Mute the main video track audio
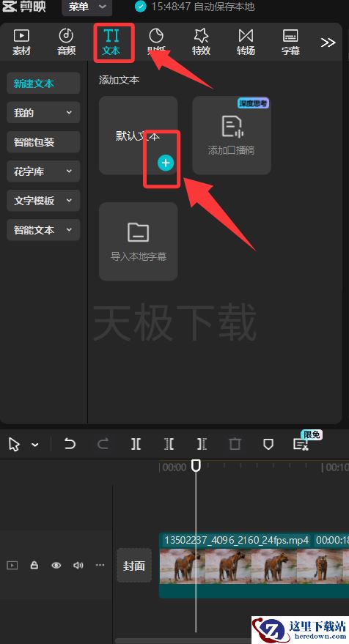The width and height of the screenshot is (349, 644). (x=78, y=566)
